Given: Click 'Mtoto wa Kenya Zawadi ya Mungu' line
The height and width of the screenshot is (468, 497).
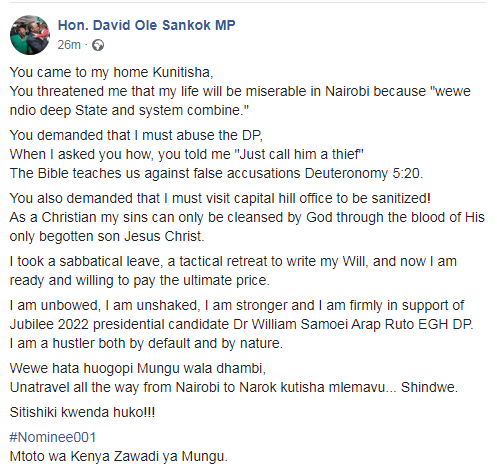Looking at the screenshot, I should pyautogui.click(x=119, y=456).
